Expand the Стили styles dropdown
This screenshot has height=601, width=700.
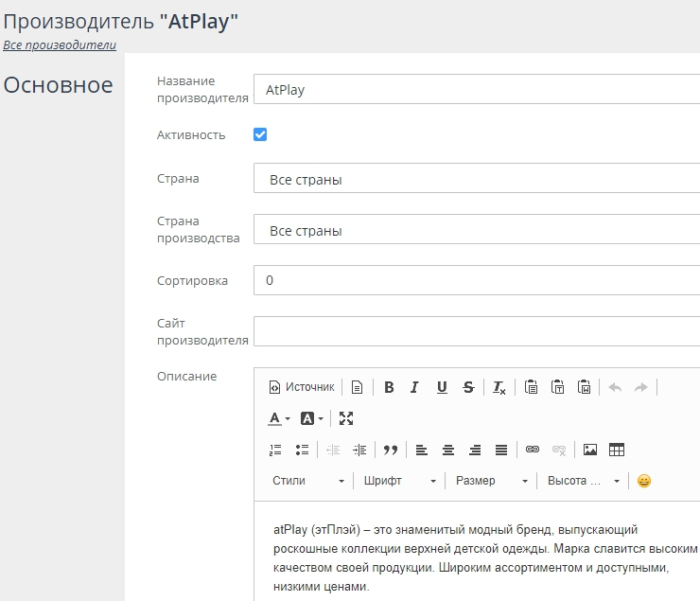(x=308, y=481)
